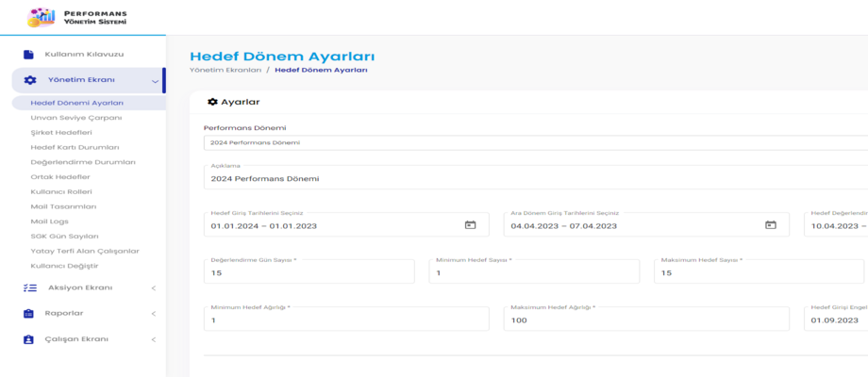Image resolution: width=868 pixels, height=377 pixels.
Task: Go to Mail Tasarımları page
Action: [63, 206]
